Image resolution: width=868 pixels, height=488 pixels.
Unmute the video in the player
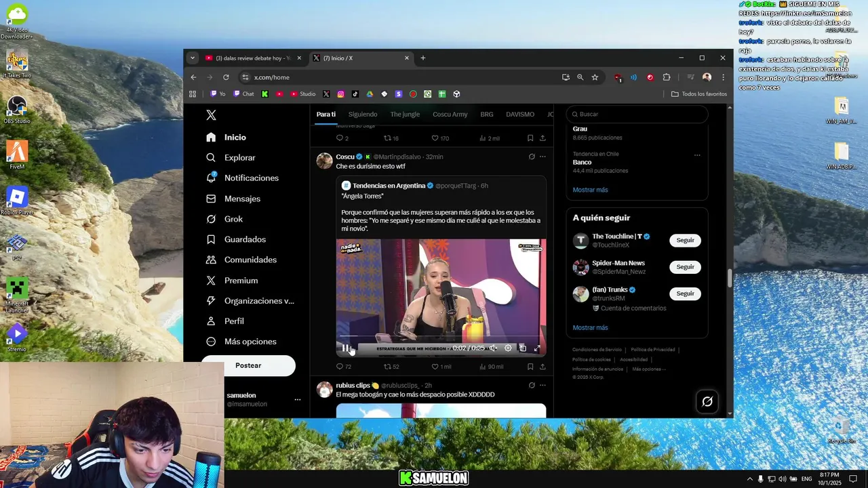(x=493, y=348)
